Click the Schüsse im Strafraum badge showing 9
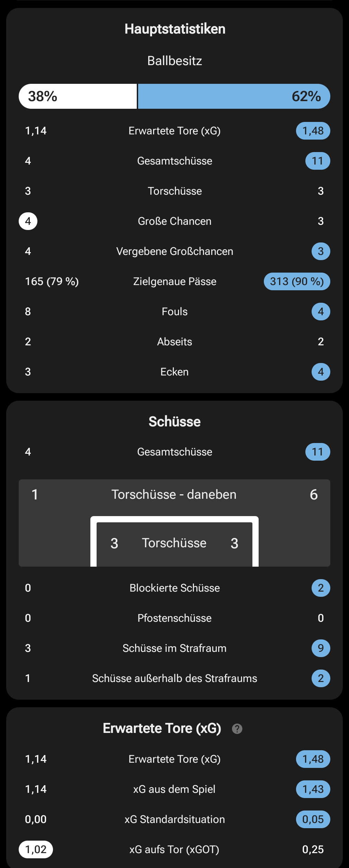Screen dimensions: 349x868 point(321,648)
